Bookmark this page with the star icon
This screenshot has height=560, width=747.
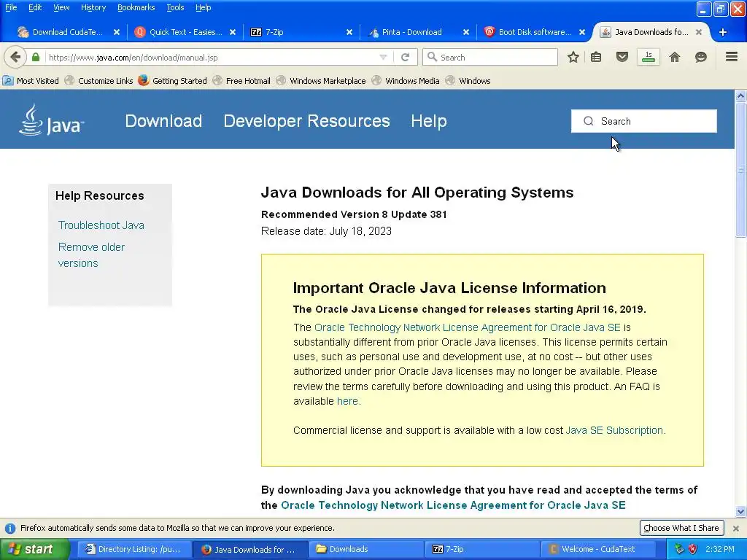(573, 57)
